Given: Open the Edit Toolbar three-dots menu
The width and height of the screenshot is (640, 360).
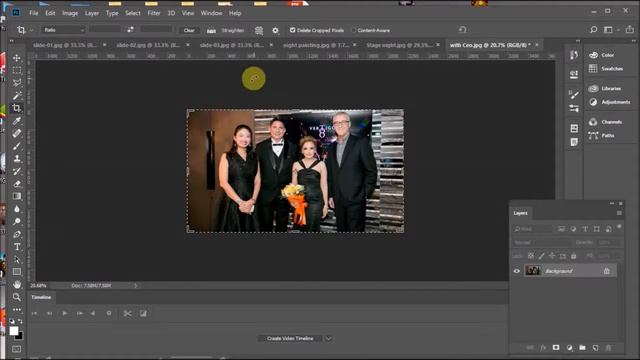Looking at the screenshot, I should [17, 310].
